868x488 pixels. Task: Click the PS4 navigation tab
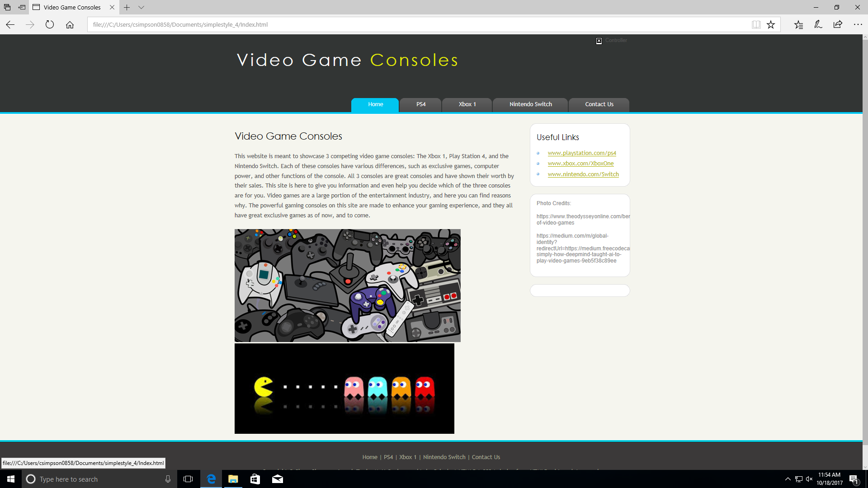pos(420,104)
